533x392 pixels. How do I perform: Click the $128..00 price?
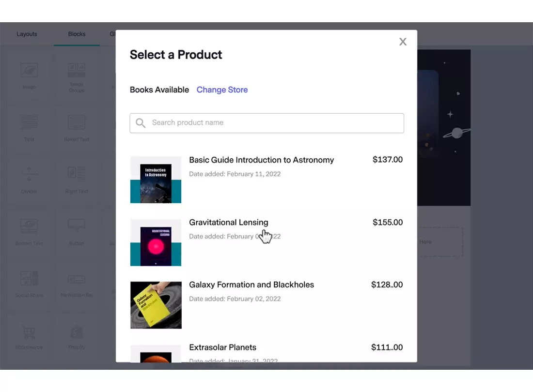pos(387,285)
